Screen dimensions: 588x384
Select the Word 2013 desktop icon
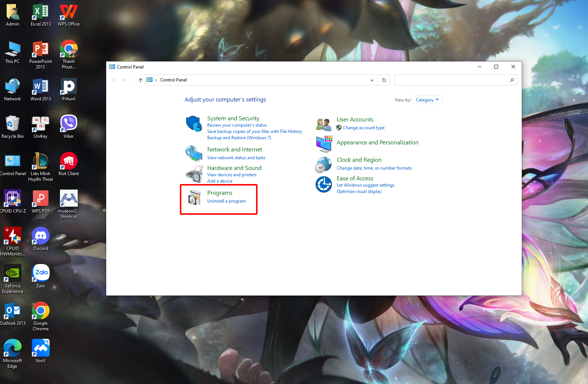click(x=41, y=90)
